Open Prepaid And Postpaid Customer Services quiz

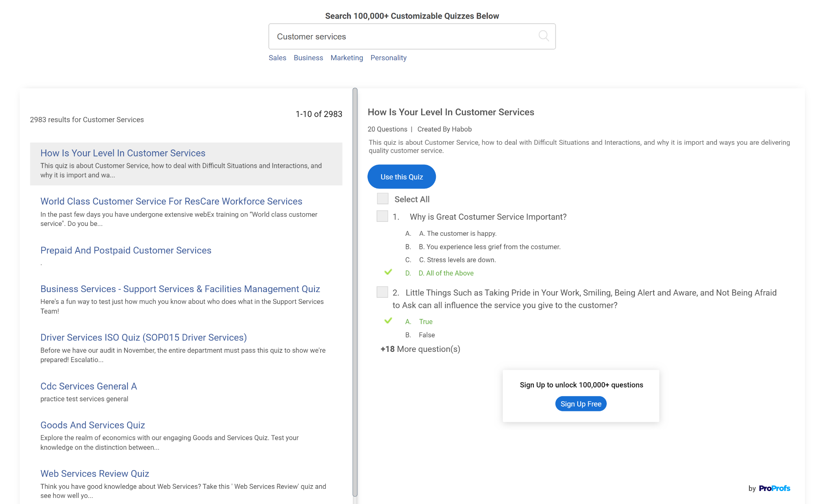pos(126,250)
